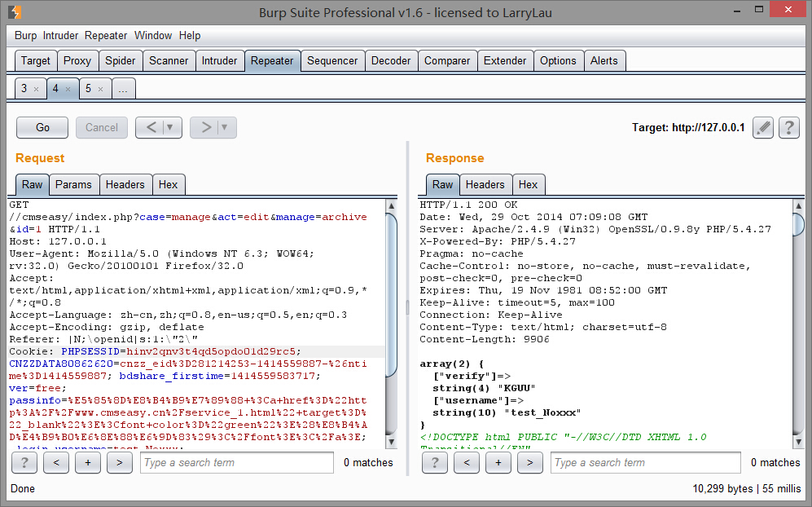Click the pencil edit target icon
The width and height of the screenshot is (812, 507).
click(763, 127)
